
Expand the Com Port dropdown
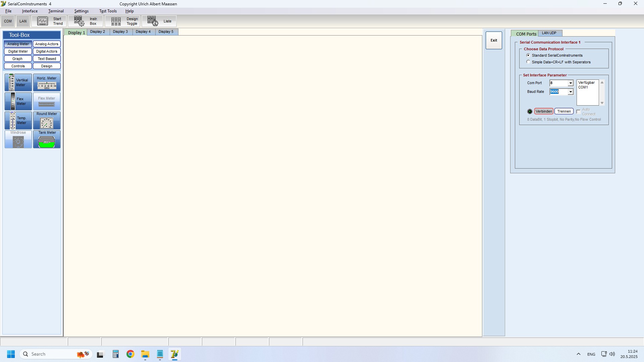(570, 83)
